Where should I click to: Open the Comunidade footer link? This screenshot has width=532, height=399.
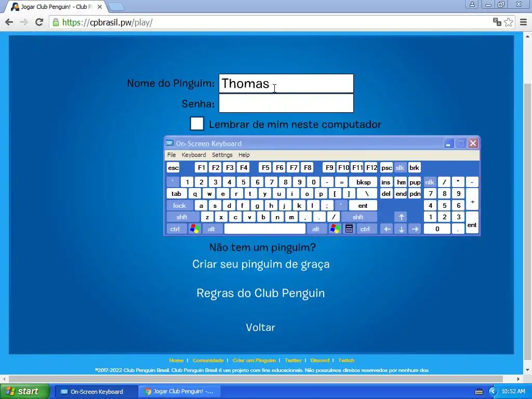pos(208,361)
